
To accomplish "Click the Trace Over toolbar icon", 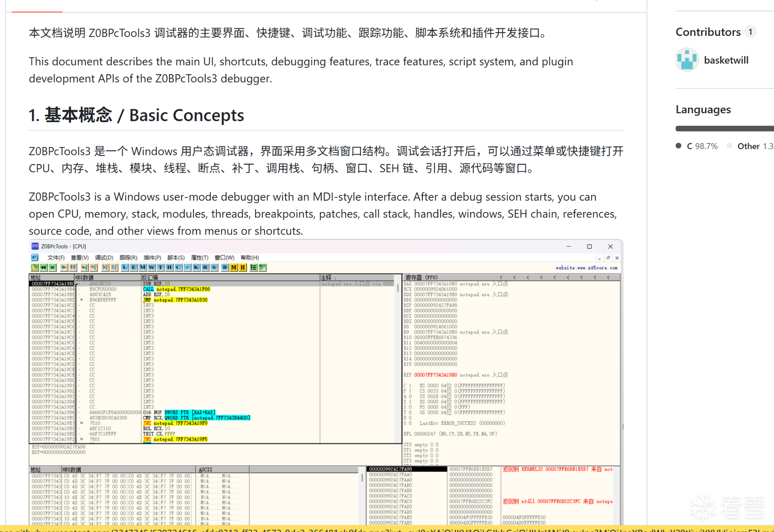I will pos(114,267).
